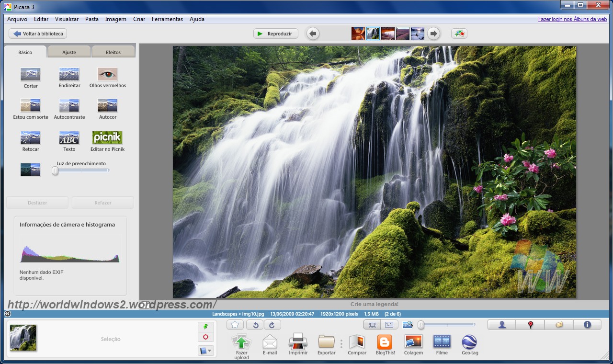Image resolution: width=613 pixels, height=364 pixels.
Task: Expand the add-to-album dropdown in selection tray
Action: 205,351
